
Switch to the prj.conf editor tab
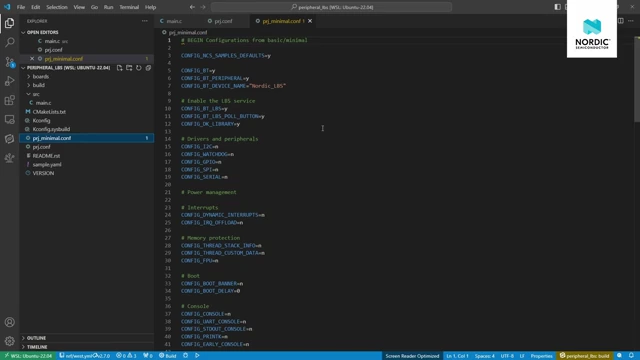click(x=223, y=21)
